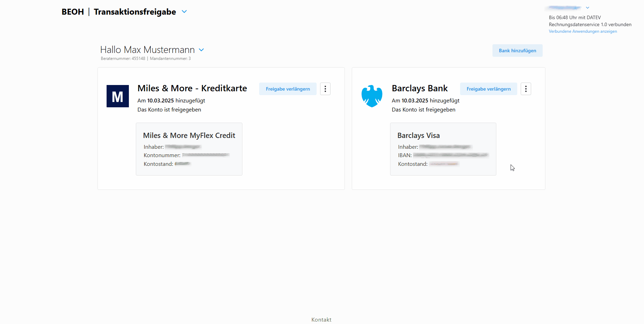The width and height of the screenshot is (644, 324).
Task: Click the Am 10.03.2025 hinzugefügt text under Barclays Bank
Action: 426,101
